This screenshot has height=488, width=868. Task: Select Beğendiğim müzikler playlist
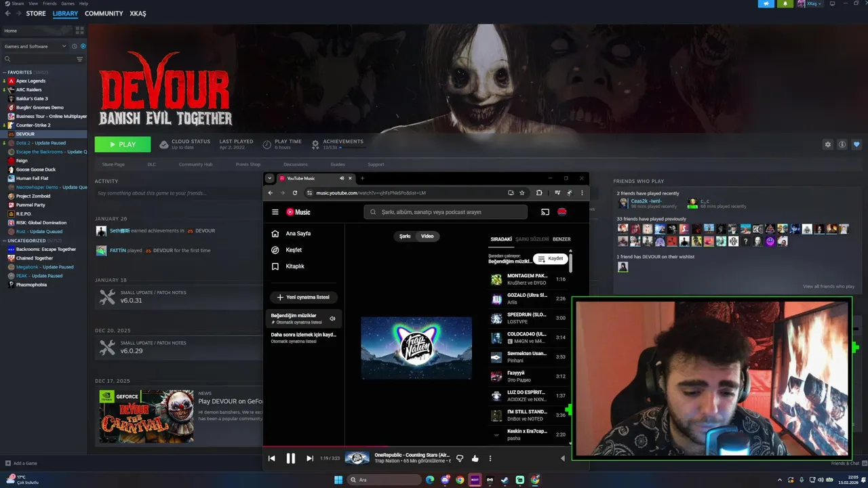[304, 319]
